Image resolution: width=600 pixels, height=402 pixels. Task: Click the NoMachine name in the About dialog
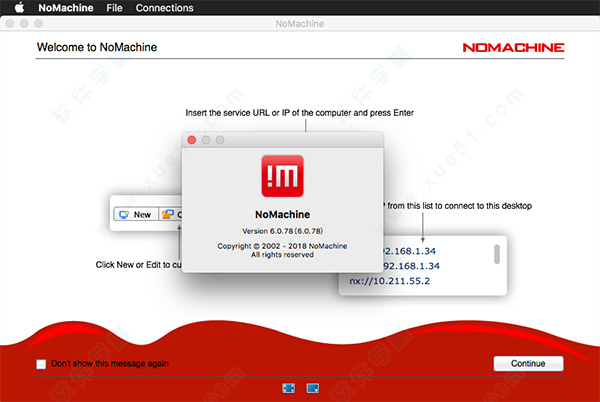[x=282, y=214]
